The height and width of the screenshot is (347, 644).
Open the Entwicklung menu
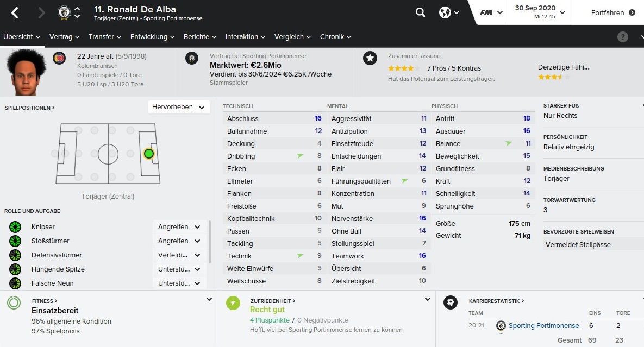pos(152,37)
